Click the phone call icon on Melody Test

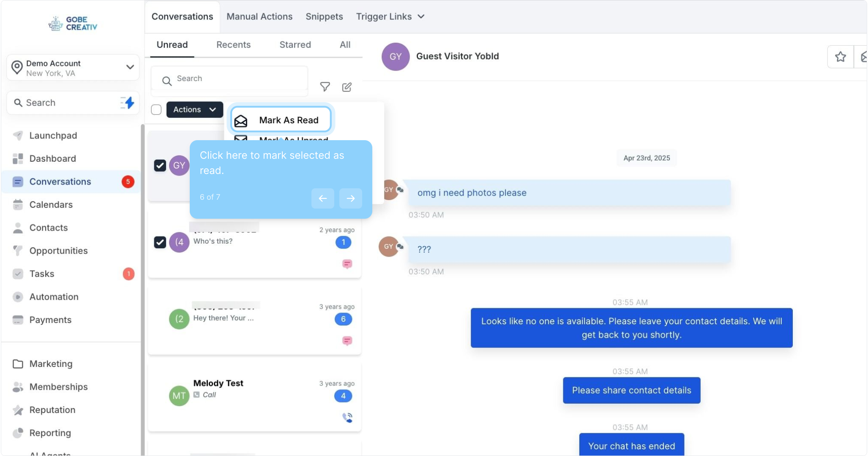pos(347,418)
